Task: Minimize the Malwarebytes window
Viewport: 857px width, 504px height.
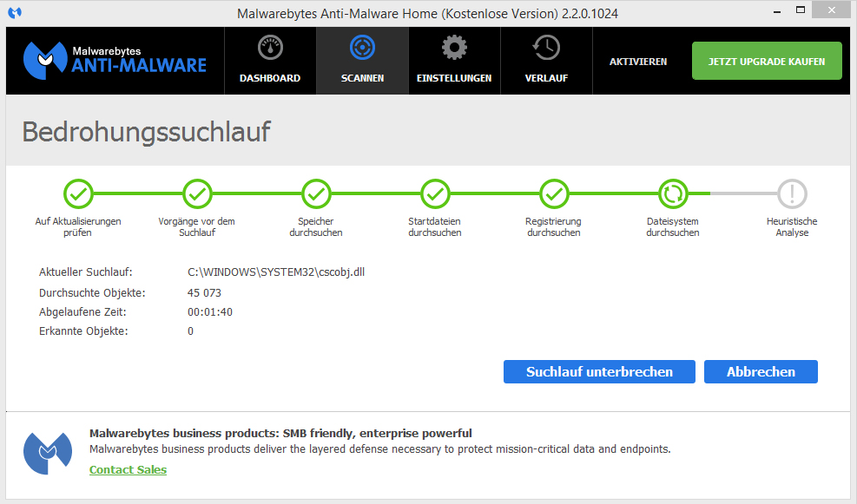Action: tap(776, 11)
